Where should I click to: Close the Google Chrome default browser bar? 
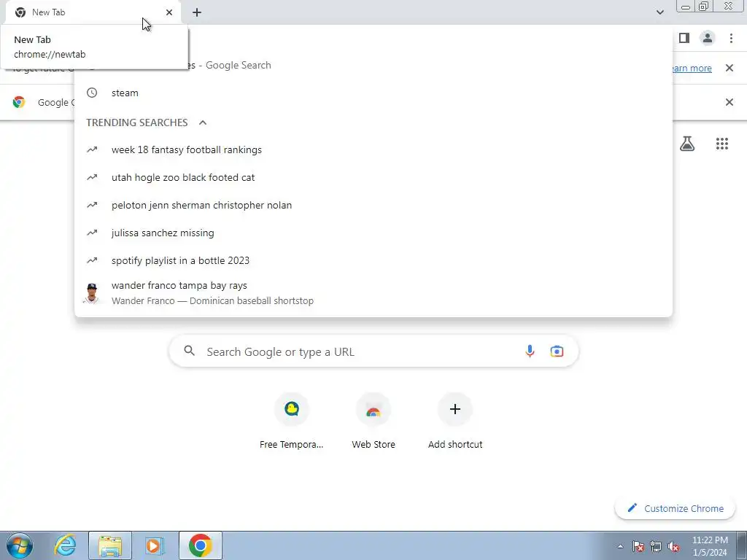coord(729,102)
